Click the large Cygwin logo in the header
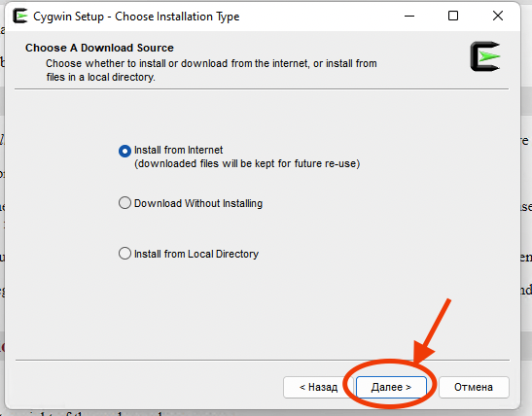The width and height of the screenshot is (532, 416). 485,56
